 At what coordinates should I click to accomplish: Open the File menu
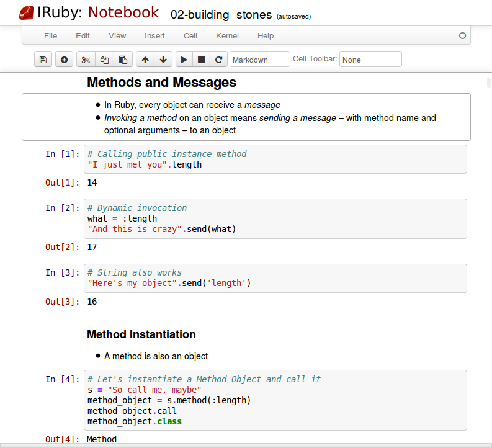pos(50,36)
